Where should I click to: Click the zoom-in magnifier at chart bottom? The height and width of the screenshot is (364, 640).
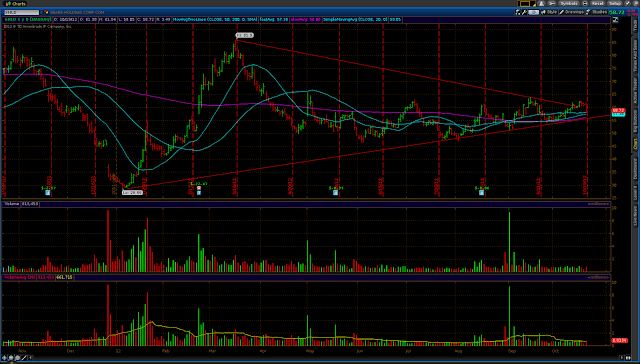click(x=11, y=358)
